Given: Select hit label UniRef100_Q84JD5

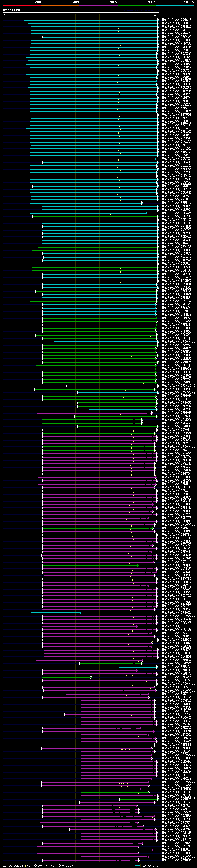Looking at the screenshot, I should point(177,271).
